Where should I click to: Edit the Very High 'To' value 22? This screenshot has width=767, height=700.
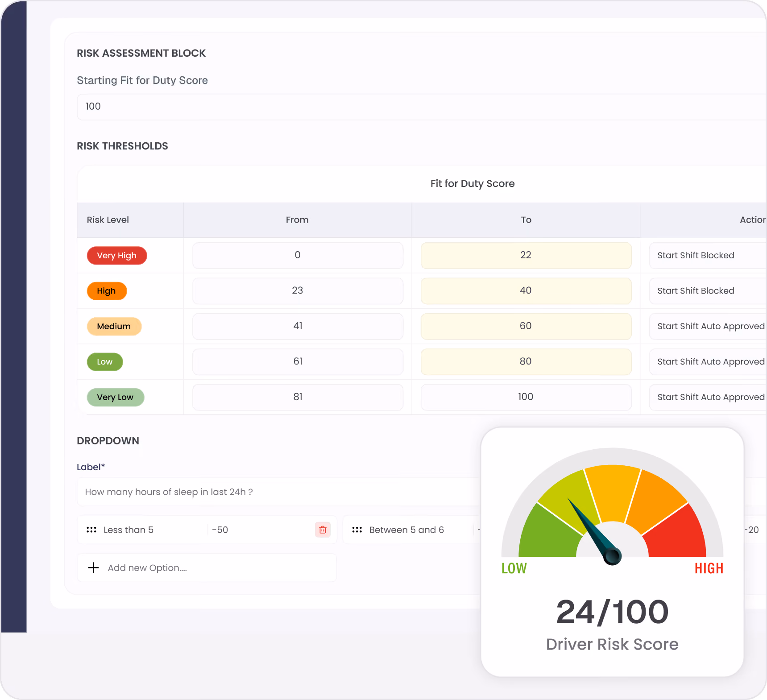coord(526,255)
